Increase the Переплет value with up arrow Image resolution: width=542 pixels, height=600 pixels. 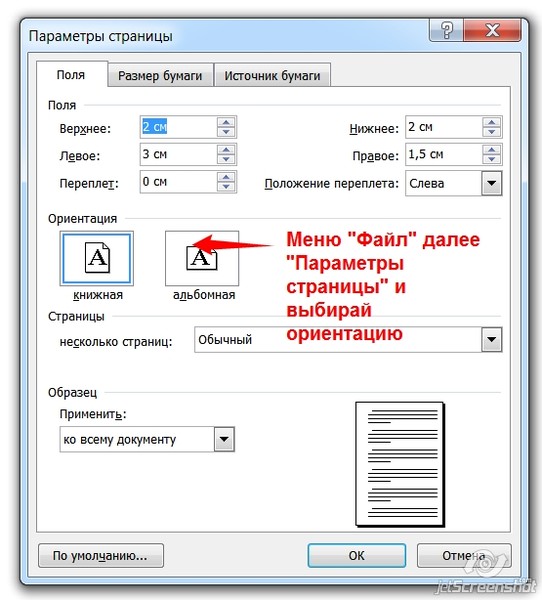(226, 177)
